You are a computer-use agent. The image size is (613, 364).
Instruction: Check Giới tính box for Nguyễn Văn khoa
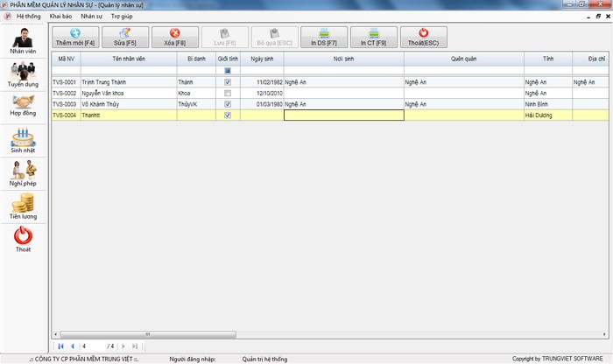tap(228, 93)
